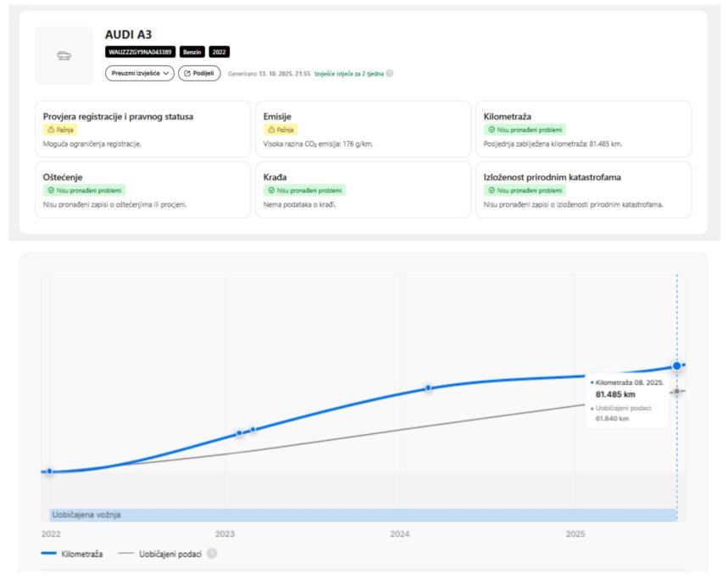Viewport: 728px width, 585px height.
Task: Click the Podijeli share button
Action: coord(199,73)
